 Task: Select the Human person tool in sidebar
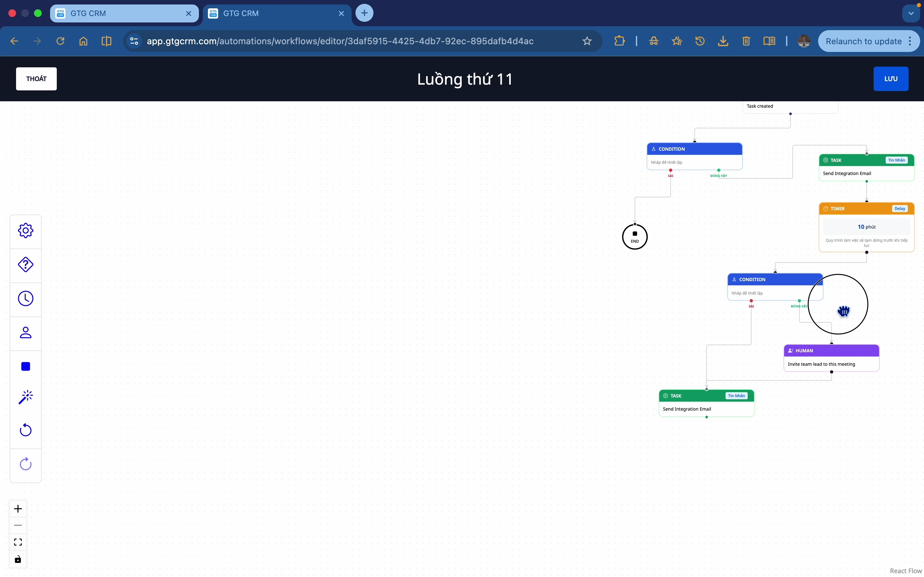pos(26,333)
